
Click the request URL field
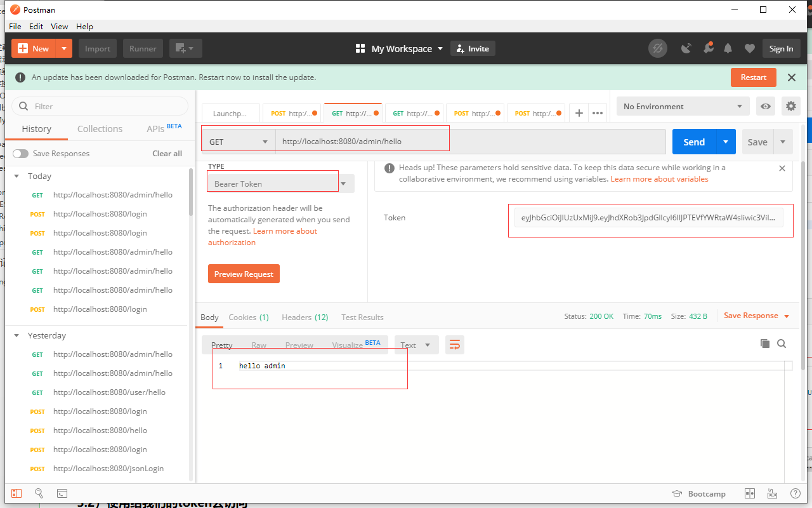(470, 142)
